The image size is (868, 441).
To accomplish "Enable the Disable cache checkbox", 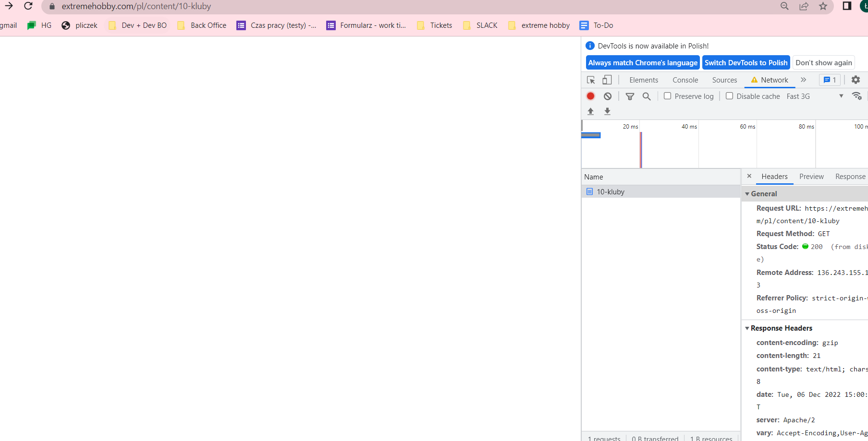I will [729, 96].
